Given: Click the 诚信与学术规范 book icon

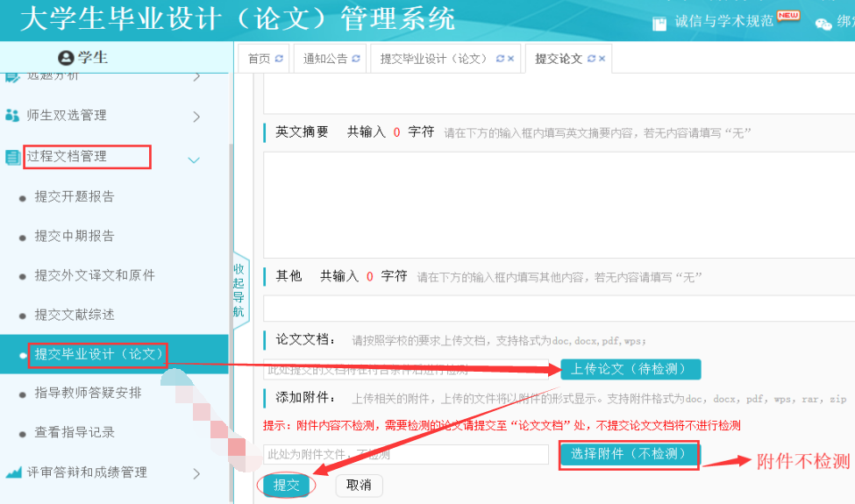Looking at the screenshot, I should coord(659,24).
